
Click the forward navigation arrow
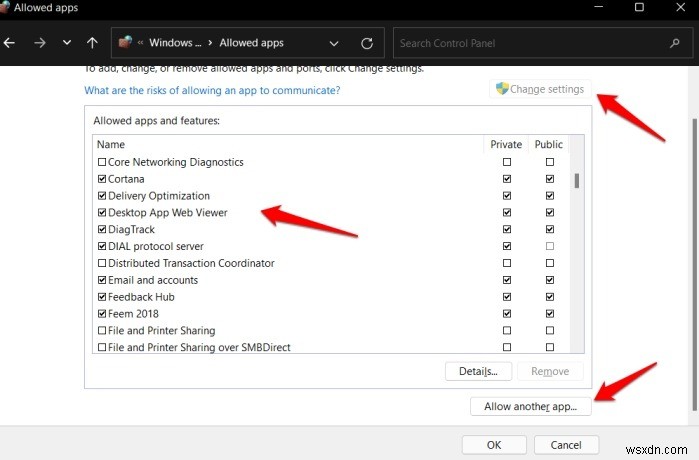click(x=39, y=43)
